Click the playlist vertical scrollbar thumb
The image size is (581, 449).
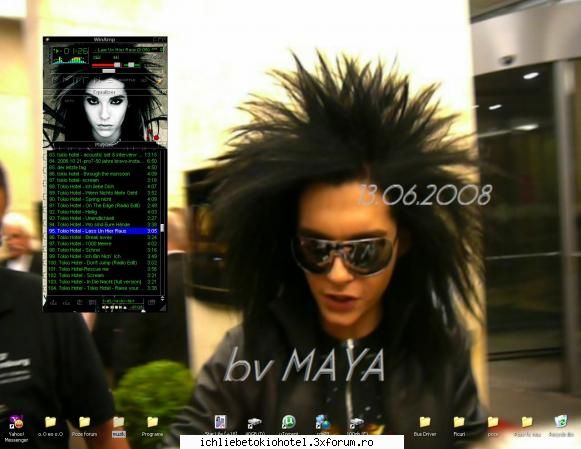[x=162, y=228]
